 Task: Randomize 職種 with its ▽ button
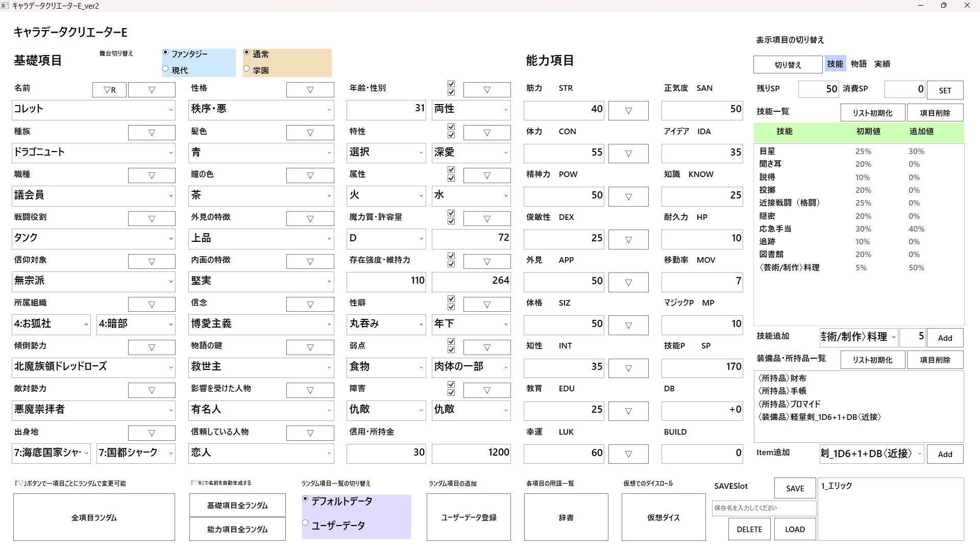coord(152,176)
